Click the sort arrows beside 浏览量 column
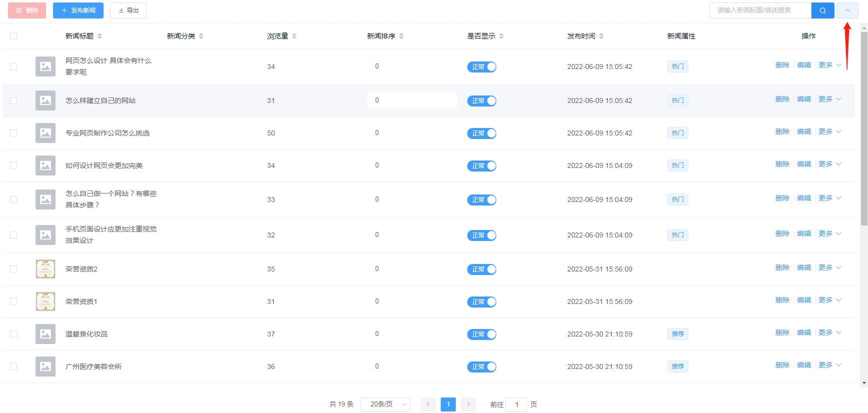The height and width of the screenshot is (413, 868). 294,36
